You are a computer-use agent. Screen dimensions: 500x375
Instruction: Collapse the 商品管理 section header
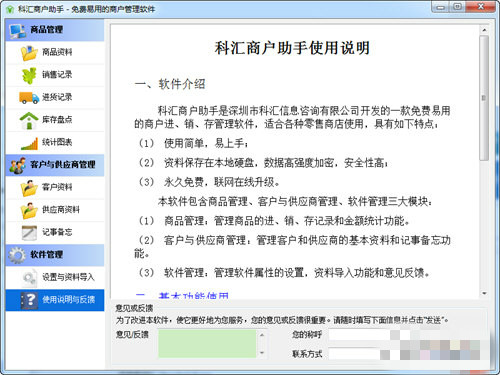coord(55,30)
